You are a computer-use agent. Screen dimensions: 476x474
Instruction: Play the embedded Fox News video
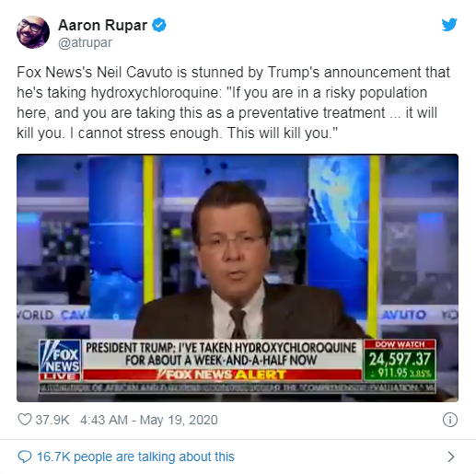238,278
